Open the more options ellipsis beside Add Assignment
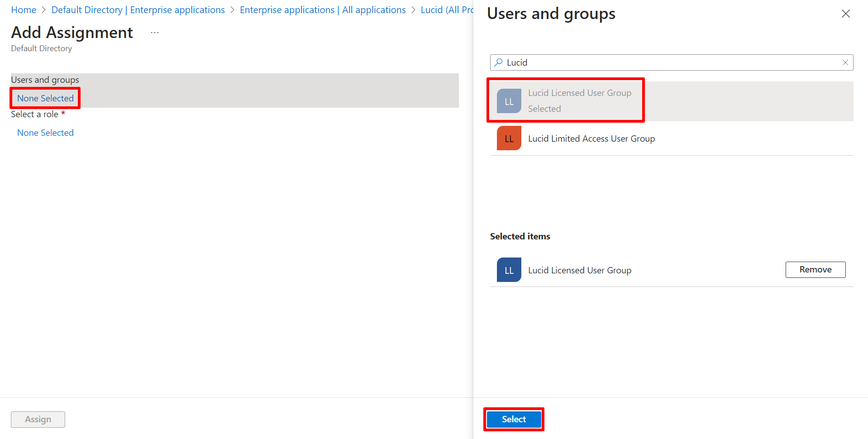Image resolution: width=868 pixels, height=439 pixels. pyautogui.click(x=155, y=33)
